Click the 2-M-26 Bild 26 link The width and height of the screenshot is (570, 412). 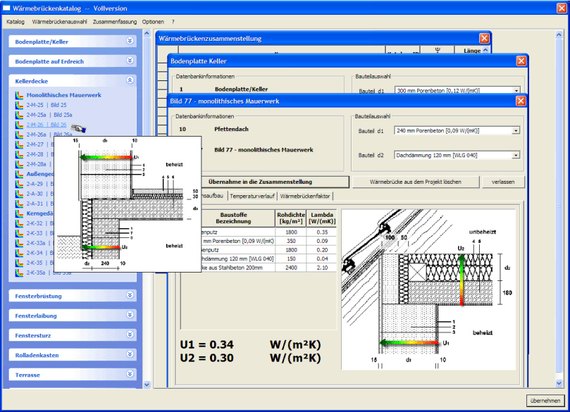(46, 125)
